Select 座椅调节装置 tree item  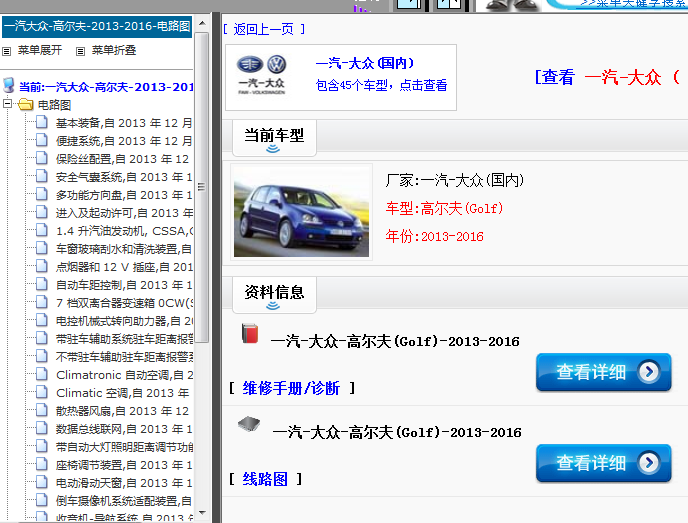(124, 465)
